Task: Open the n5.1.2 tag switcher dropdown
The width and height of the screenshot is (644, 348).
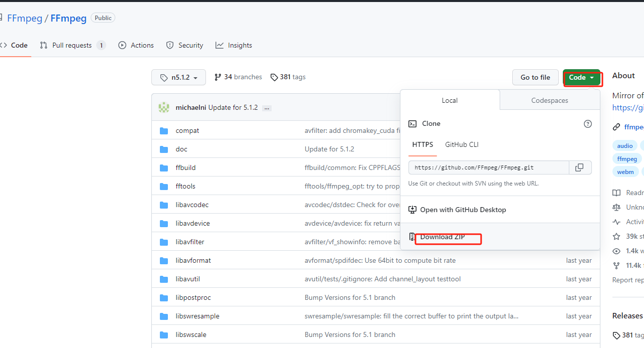Action: click(x=178, y=77)
